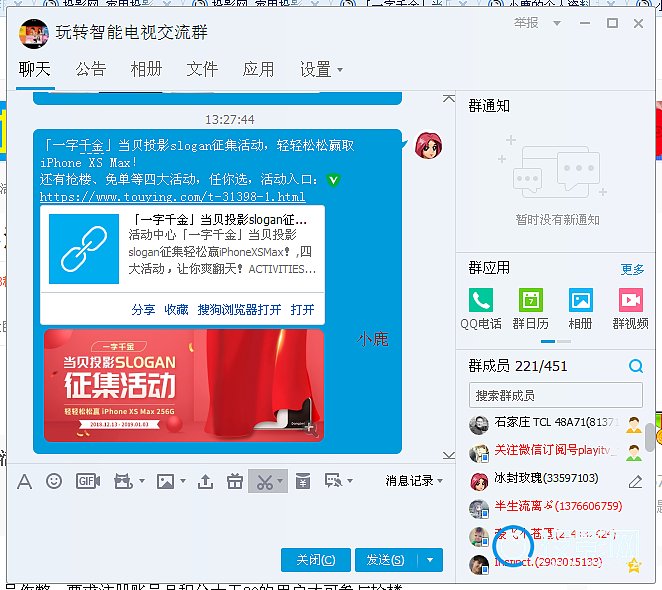Collapse chat scroll up arrow

click(x=449, y=98)
